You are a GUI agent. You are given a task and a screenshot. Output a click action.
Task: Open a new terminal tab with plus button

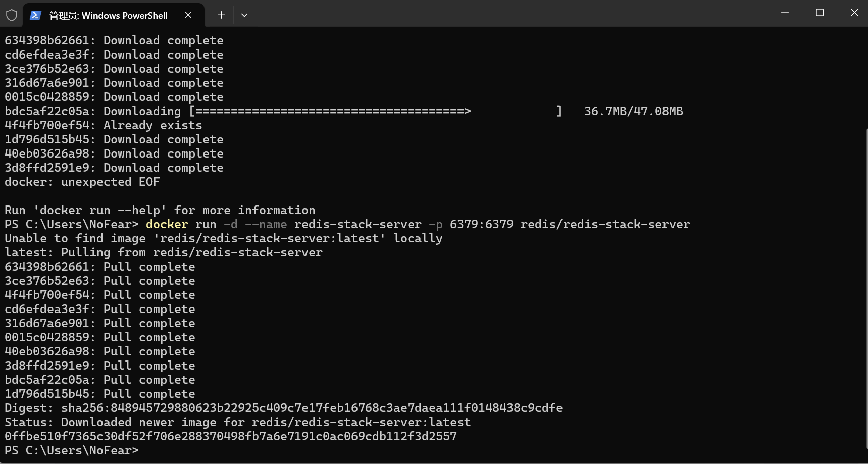point(221,15)
